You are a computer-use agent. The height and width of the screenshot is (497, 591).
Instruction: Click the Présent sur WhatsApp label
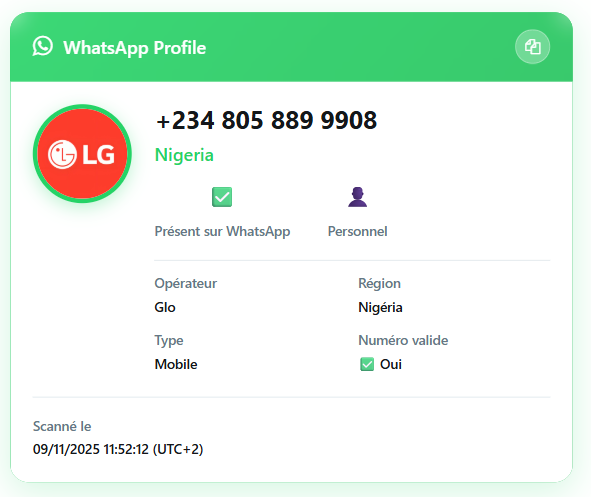pyautogui.click(x=222, y=231)
